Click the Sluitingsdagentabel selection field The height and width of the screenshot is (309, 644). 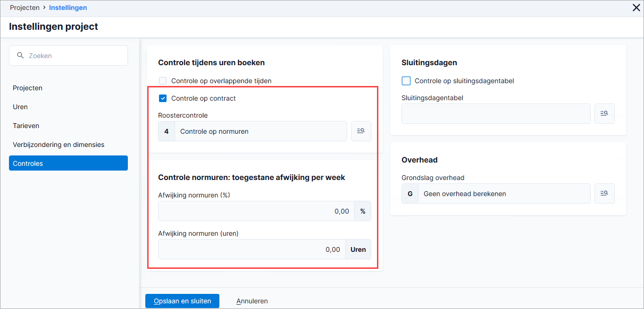coord(496,114)
